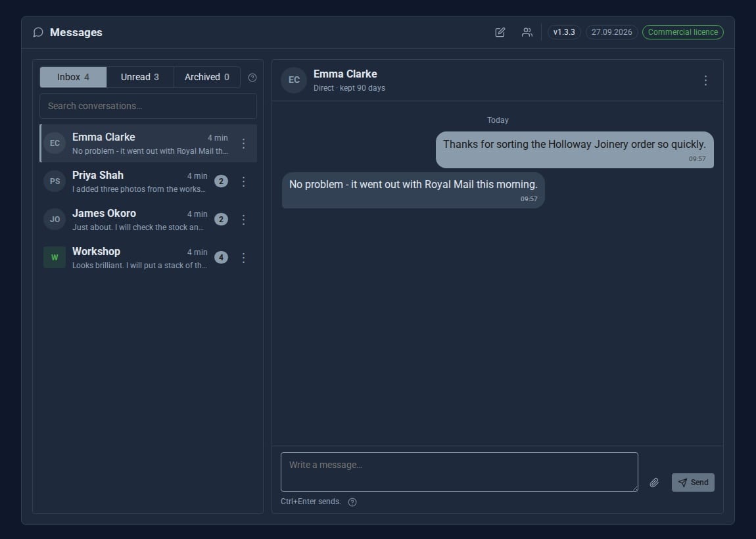Click the Ctrl+Enter sends hint text
The image size is (756, 539).
[x=310, y=502]
